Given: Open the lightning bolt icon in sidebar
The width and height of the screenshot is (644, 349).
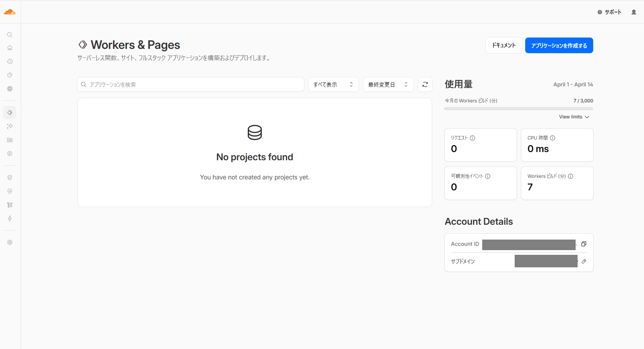Looking at the screenshot, I should click(x=10, y=218).
